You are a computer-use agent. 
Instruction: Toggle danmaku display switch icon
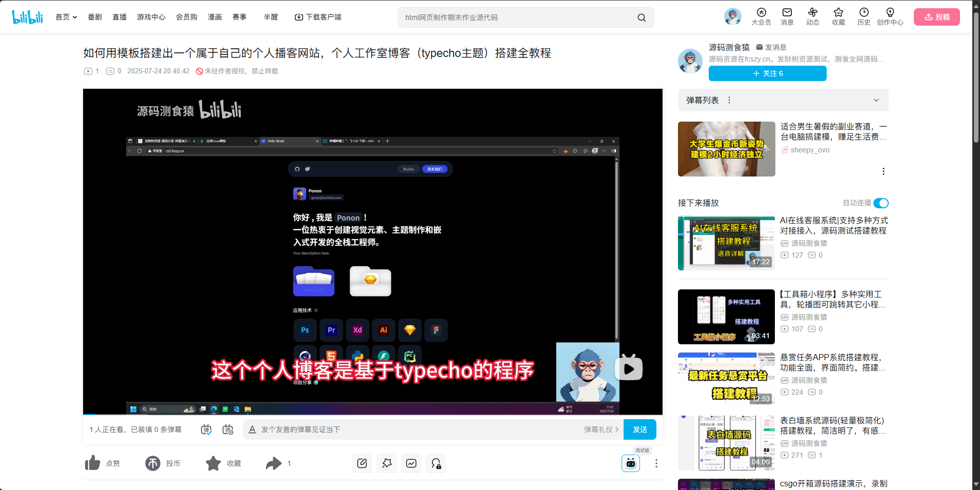(206, 429)
